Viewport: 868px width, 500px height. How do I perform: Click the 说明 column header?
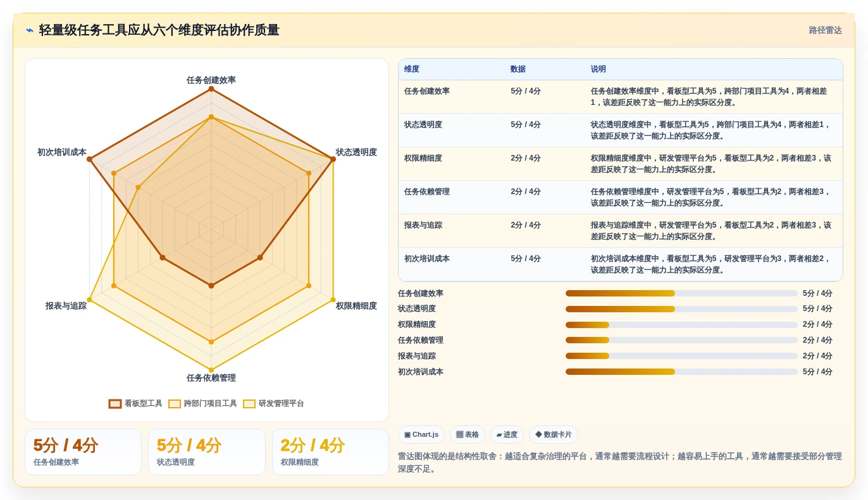pos(598,70)
